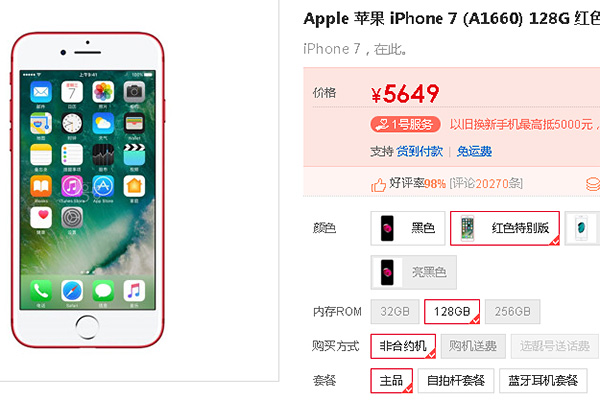Click the red iPhone 7 product image
This screenshot has height=400, width=600.
[88, 190]
